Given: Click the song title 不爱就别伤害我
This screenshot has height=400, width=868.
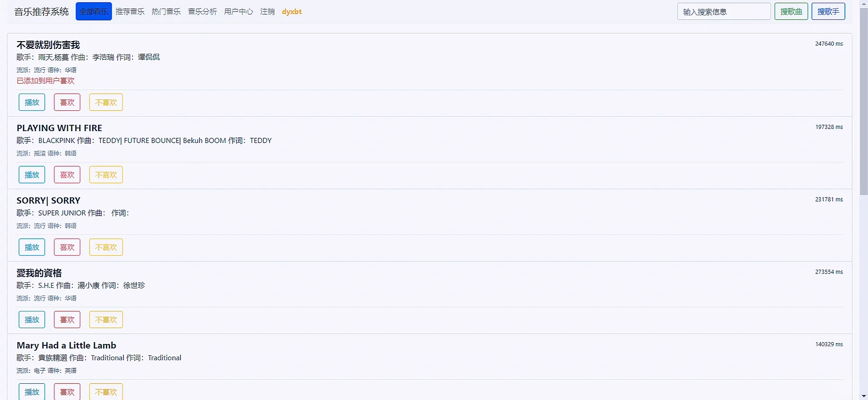Looking at the screenshot, I should tap(48, 45).
